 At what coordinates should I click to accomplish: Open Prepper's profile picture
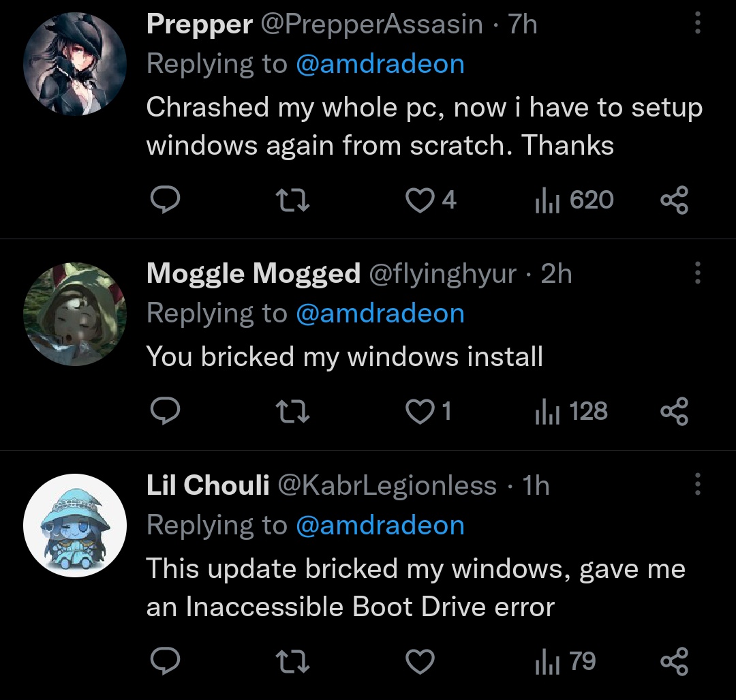point(75,63)
